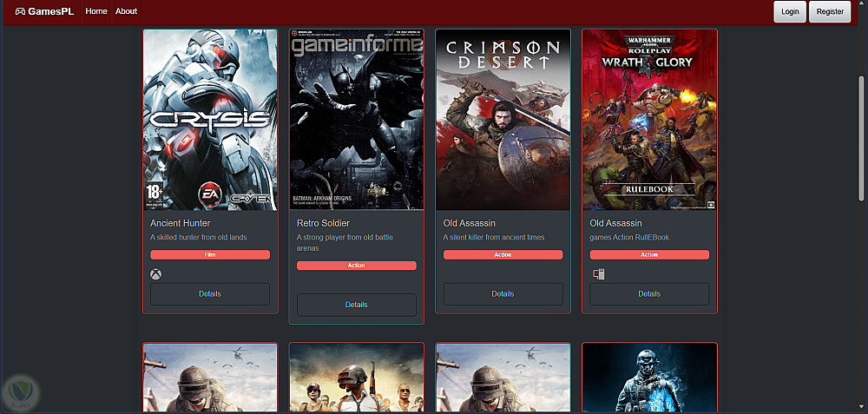Open Details for Retro Soldier
Image resolution: width=868 pixels, height=414 pixels.
pyautogui.click(x=357, y=305)
